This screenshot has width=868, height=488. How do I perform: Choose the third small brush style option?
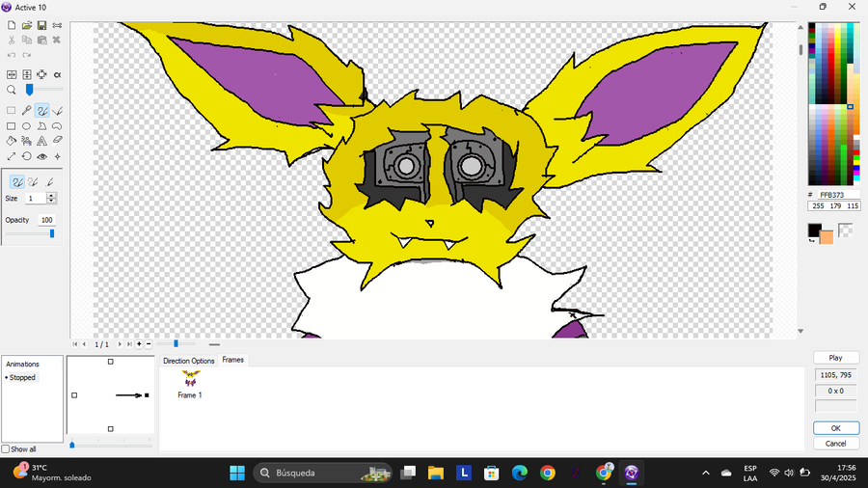pos(49,181)
